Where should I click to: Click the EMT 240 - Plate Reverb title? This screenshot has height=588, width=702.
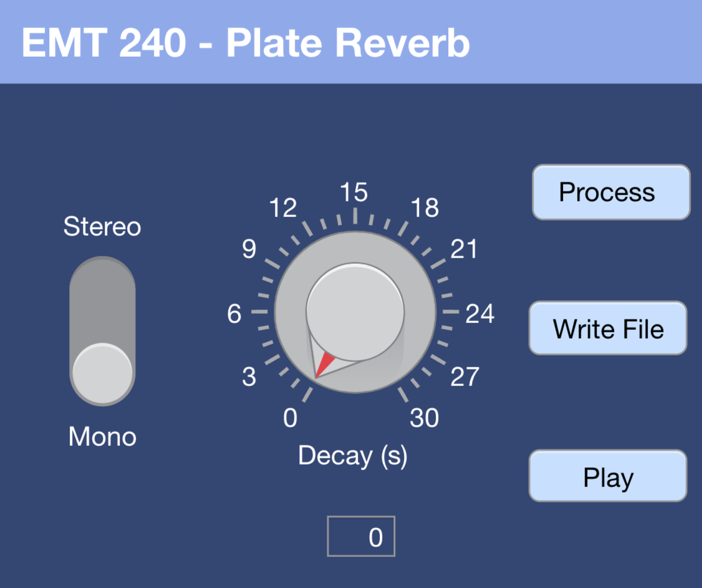[245, 43]
